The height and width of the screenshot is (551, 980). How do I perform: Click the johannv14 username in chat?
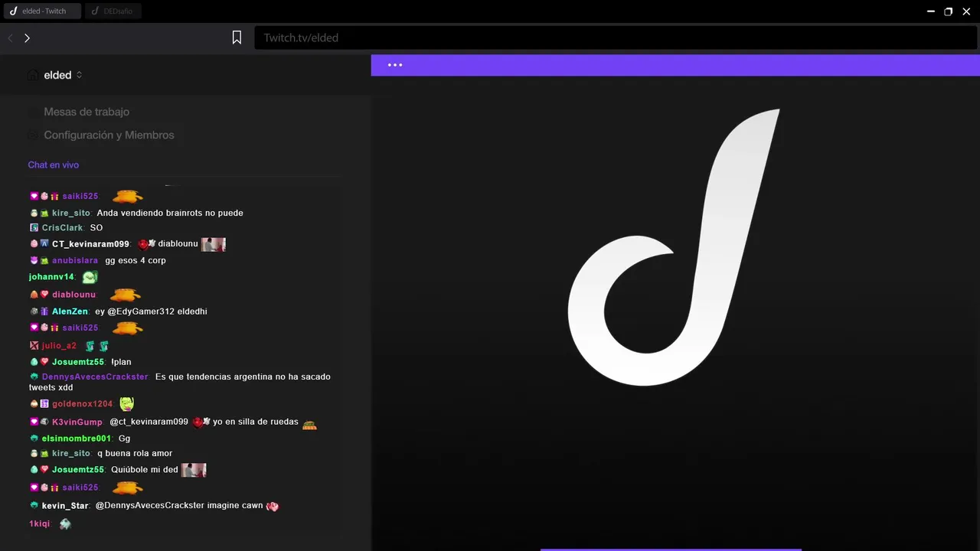coord(51,277)
